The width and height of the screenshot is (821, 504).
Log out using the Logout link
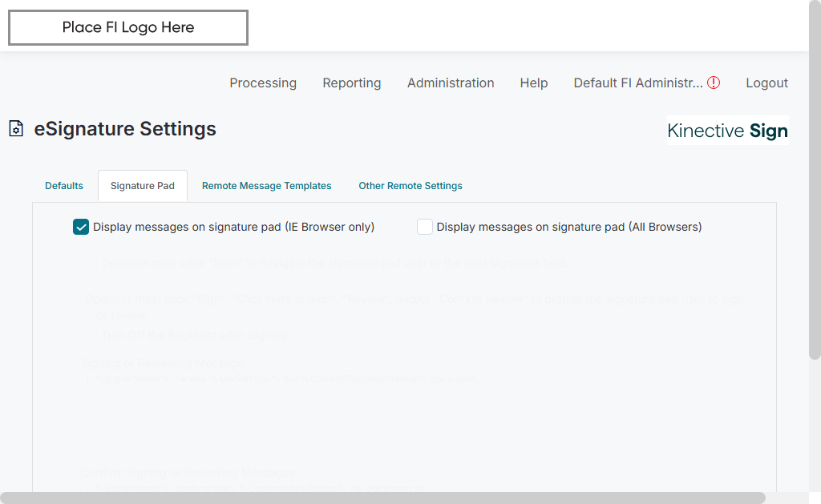point(766,83)
